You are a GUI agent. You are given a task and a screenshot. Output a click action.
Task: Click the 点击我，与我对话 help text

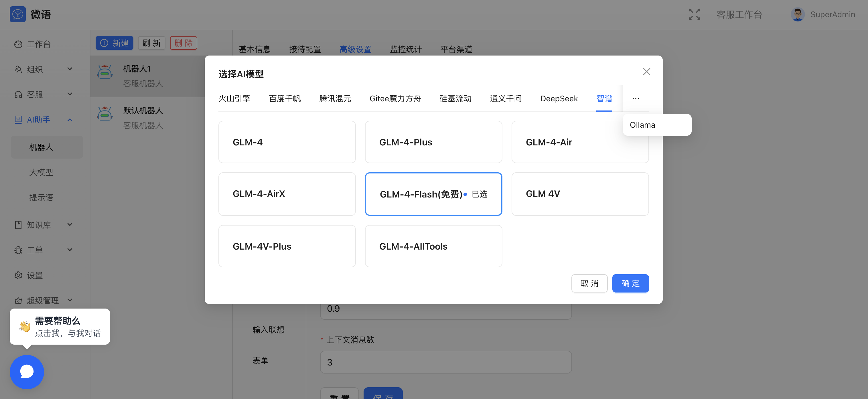(x=68, y=333)
